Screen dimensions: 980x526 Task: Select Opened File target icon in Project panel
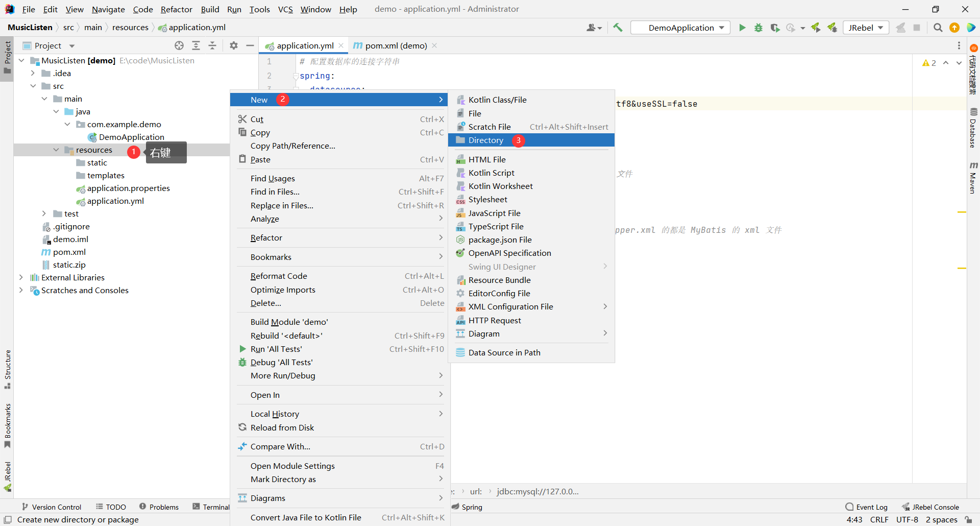click(179, 45)
